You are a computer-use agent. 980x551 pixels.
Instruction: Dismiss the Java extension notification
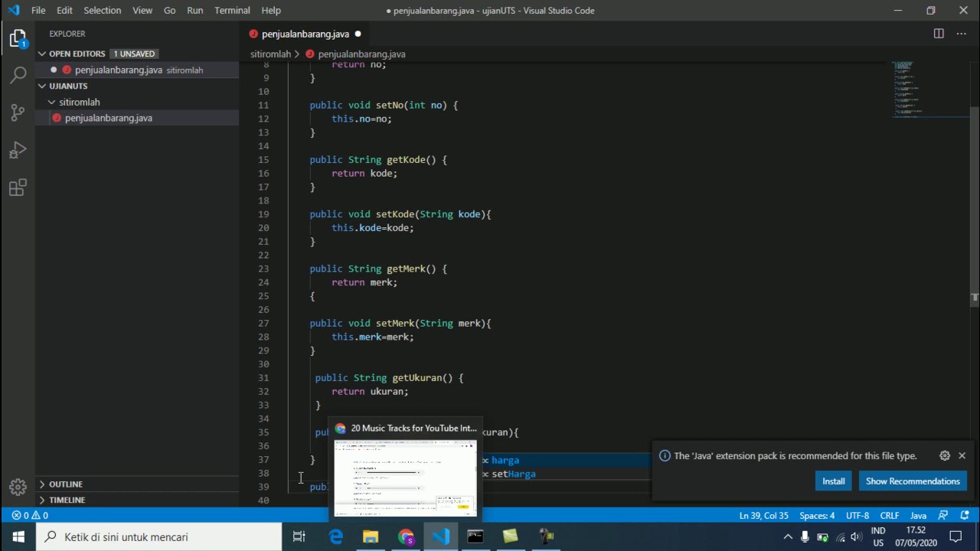(x=962, y=455)
